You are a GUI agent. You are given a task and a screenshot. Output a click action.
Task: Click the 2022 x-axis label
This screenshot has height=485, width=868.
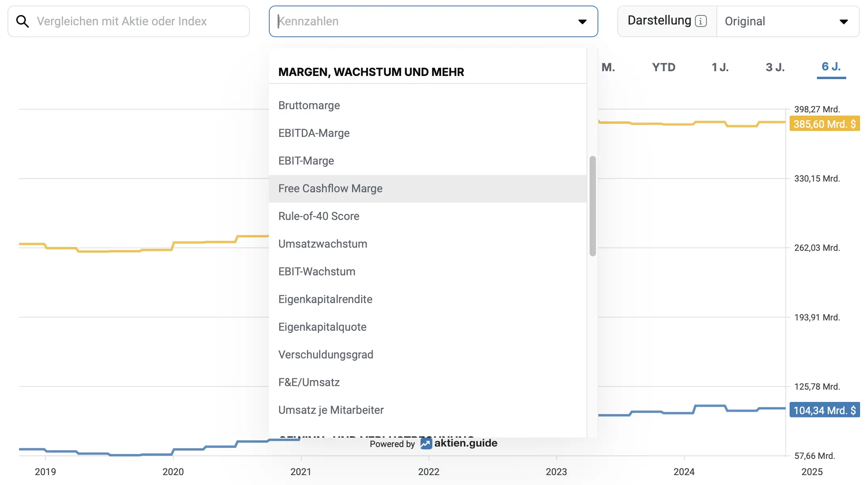coord(429,472)
